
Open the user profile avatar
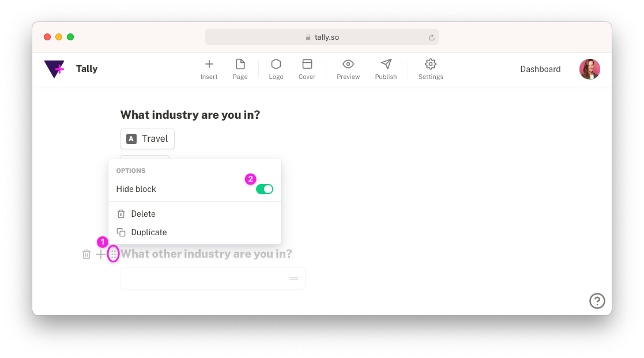pos(590,69)
